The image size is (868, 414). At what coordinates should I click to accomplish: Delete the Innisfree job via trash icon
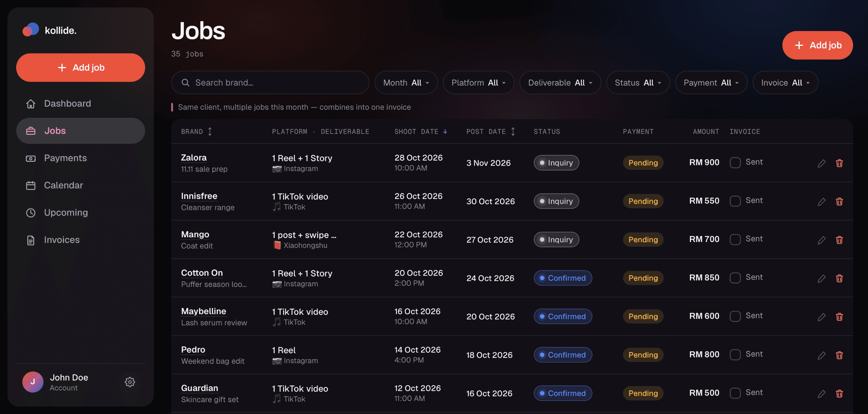(839, 202)
